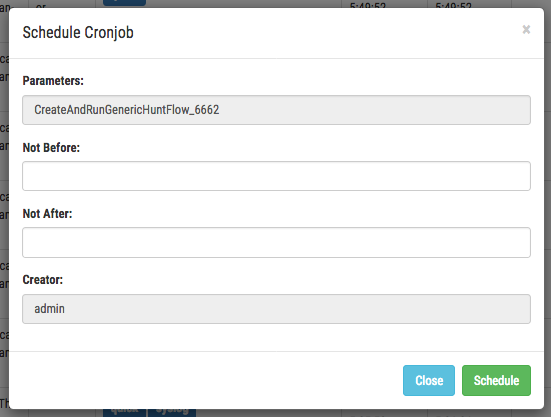Click the dimmed syslog tag behind the dialog
551x417 pixels.
[172, 412]
